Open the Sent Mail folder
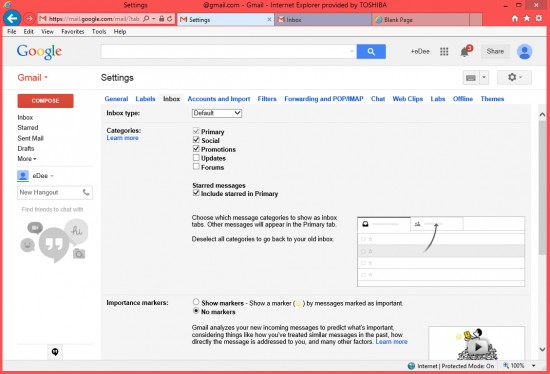This screenshot has width=550, height=374. pos(31,138)
